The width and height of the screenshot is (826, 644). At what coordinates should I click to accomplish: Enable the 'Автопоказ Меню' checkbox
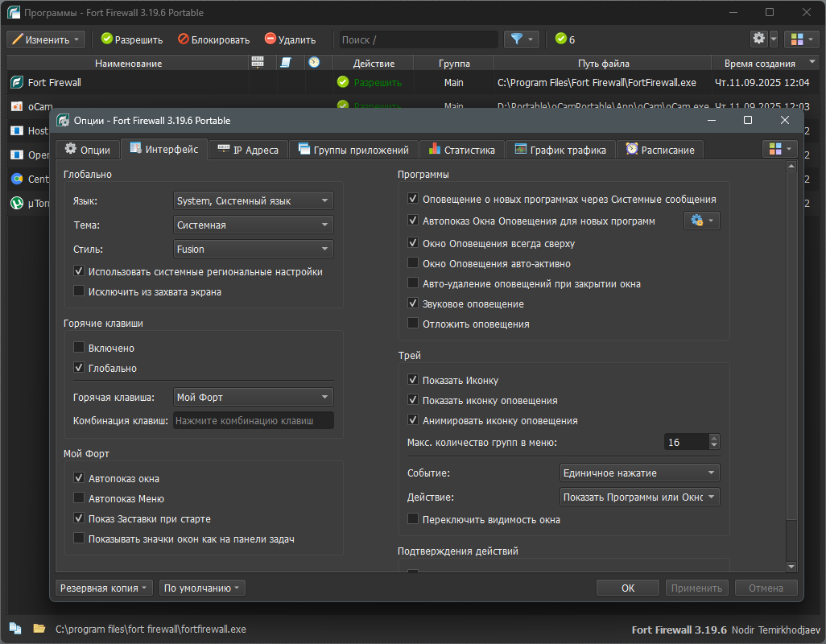pyautogui.click(x=79, y=498)
